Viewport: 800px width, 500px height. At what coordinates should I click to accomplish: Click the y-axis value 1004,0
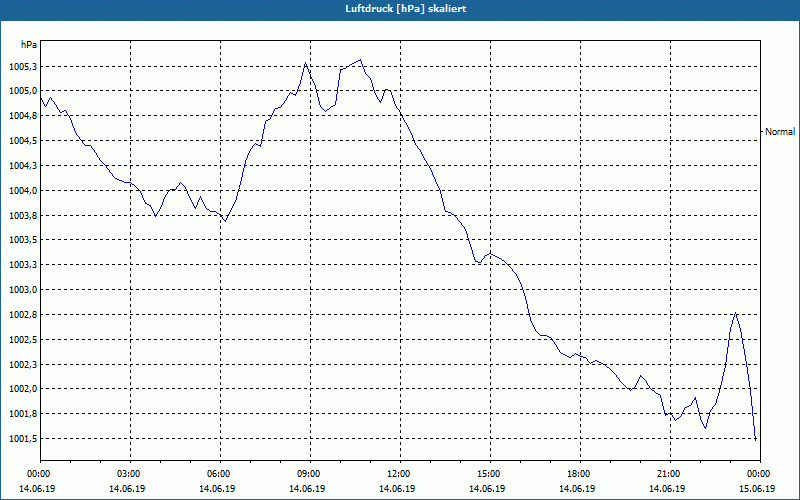[23, 190]
